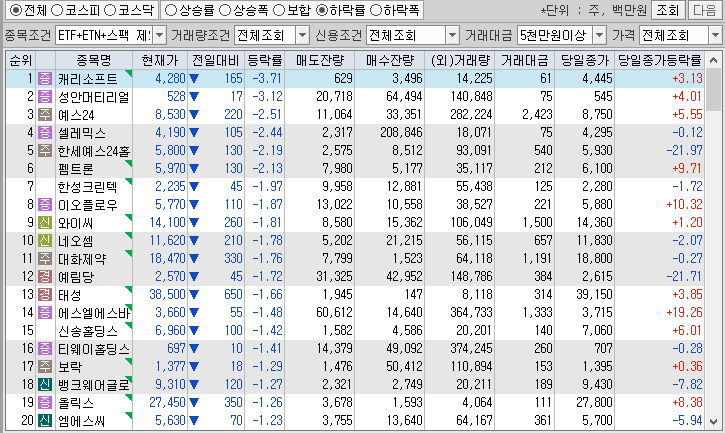Viewport: 725px width, 433px height.
Task: Click the 신 badge next to 네오셈
Action: click(45, 241)
